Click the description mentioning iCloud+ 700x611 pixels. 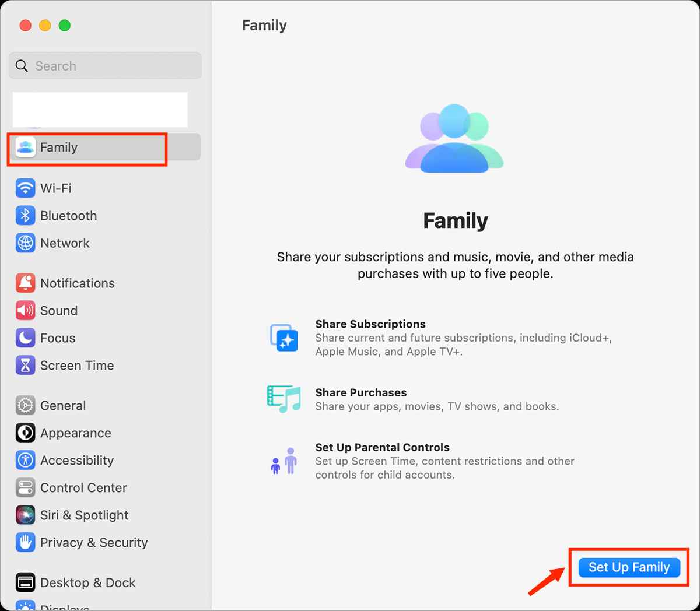[464, 345]
